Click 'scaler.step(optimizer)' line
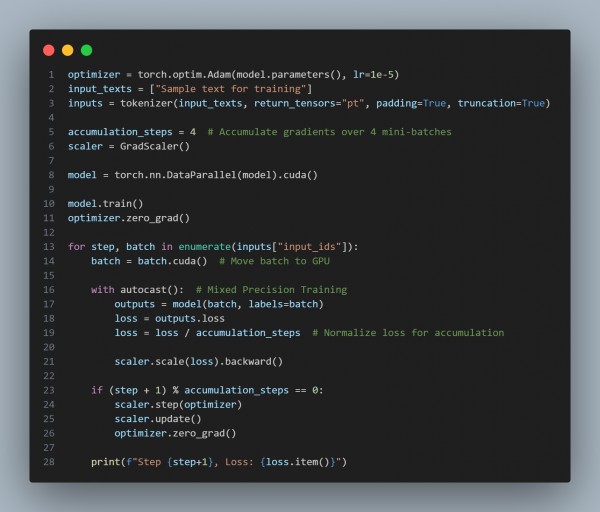The width and height of the screenshot is (600, 512). (x=178, y=404)
